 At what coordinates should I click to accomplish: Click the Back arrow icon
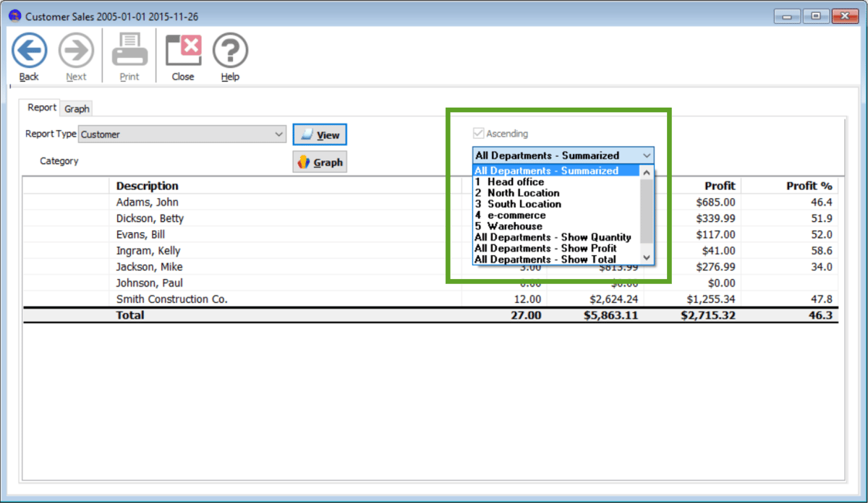29,51
